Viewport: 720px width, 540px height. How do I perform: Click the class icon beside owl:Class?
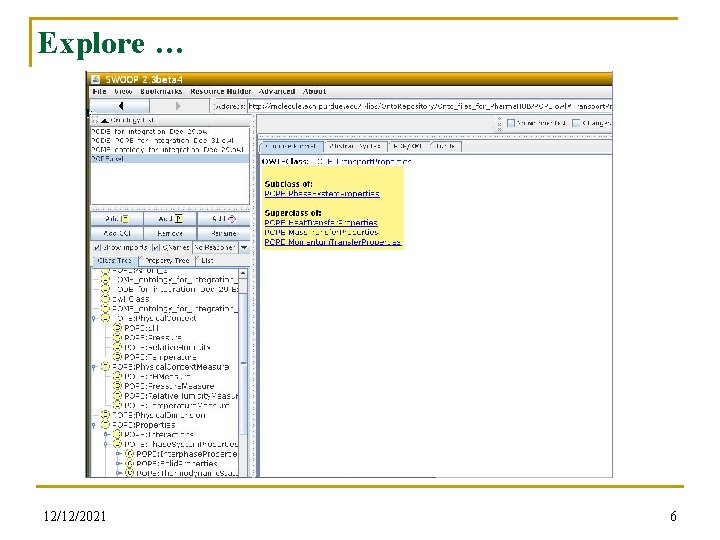(105, 299)
